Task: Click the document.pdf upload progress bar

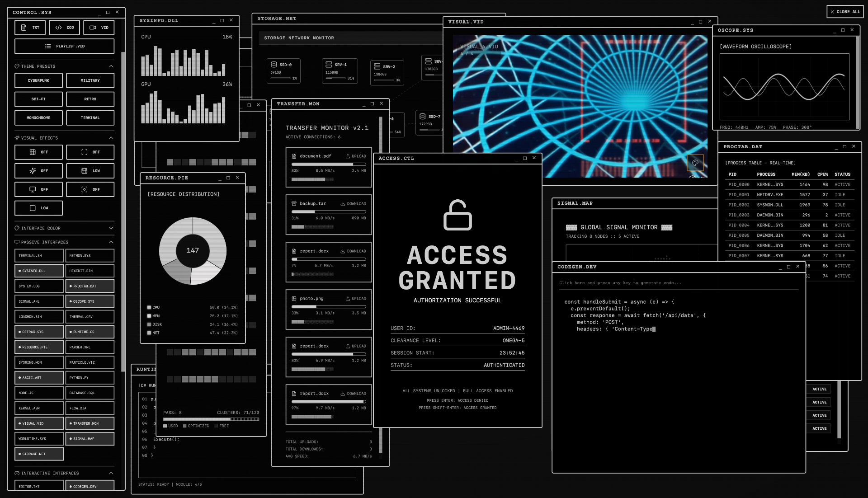Action: (x=329, y=164)
